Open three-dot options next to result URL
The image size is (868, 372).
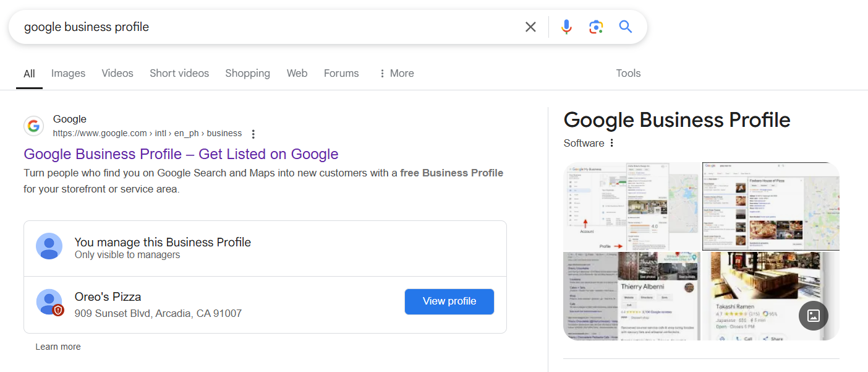click(x=253, y=134)
